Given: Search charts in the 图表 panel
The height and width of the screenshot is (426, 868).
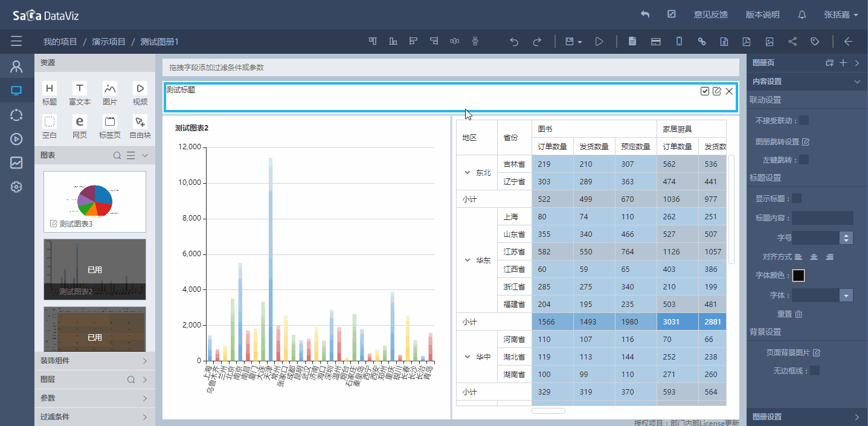Looking at the screenshot, I should (x=117, y=156).
